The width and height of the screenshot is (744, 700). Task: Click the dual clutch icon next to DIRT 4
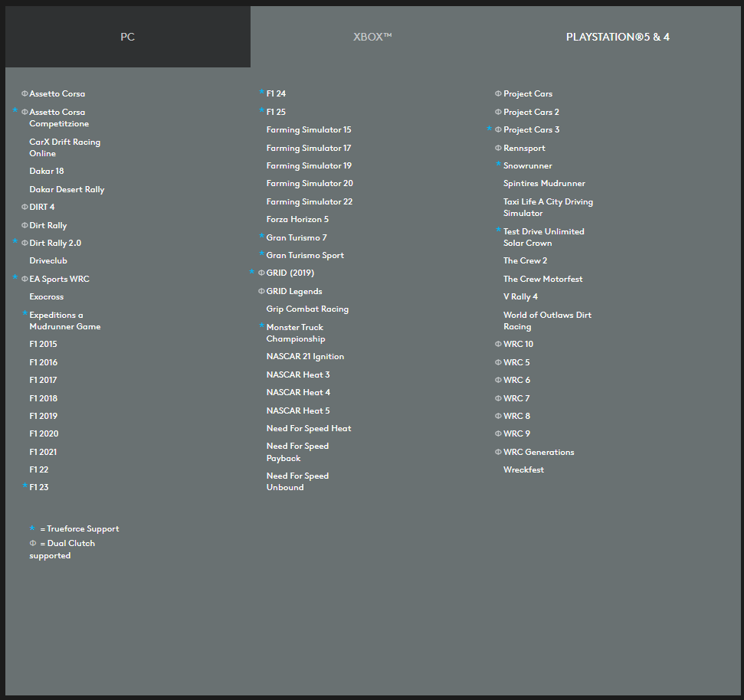click(x=25, y=207)
